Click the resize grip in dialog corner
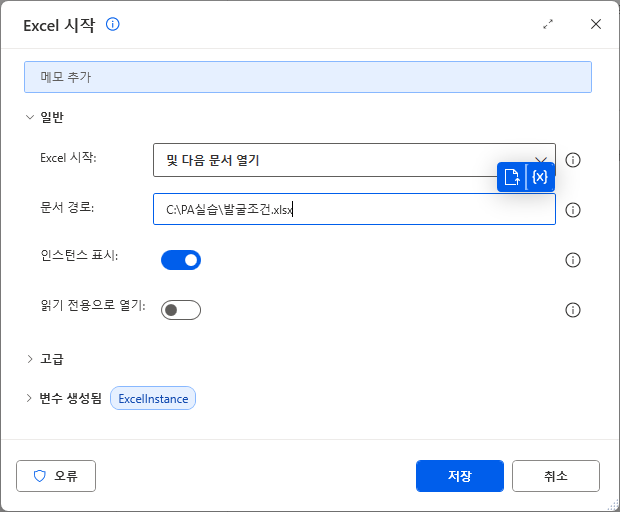The width and height of the screenshot is (620, 512). click(x=614, y=506)
